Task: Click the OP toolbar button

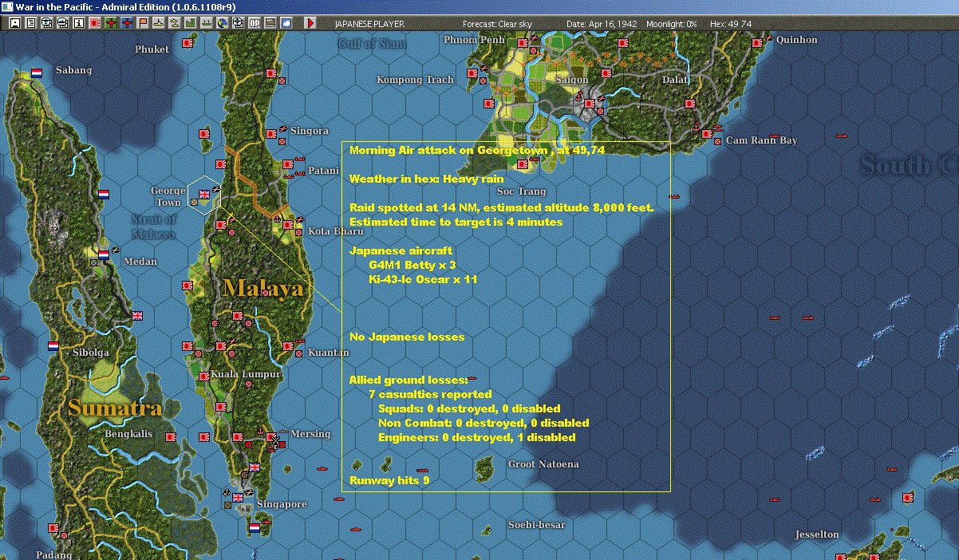Action: tap(255, 23)
